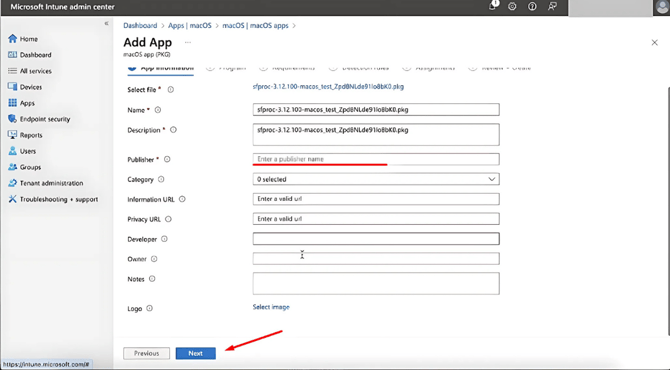
Task: Show info tooltip for Category
Action: pos(161,179)
